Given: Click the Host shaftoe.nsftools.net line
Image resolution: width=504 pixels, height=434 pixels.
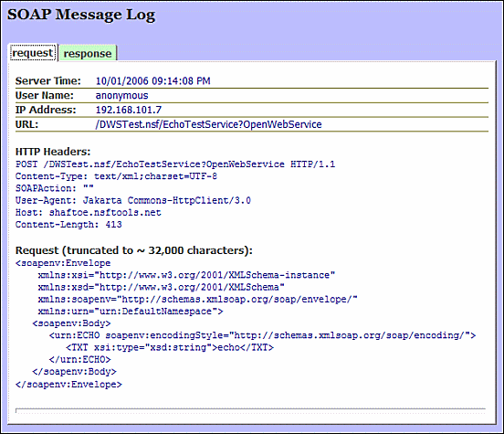Looking at the screenshot, I should point(89,212).
